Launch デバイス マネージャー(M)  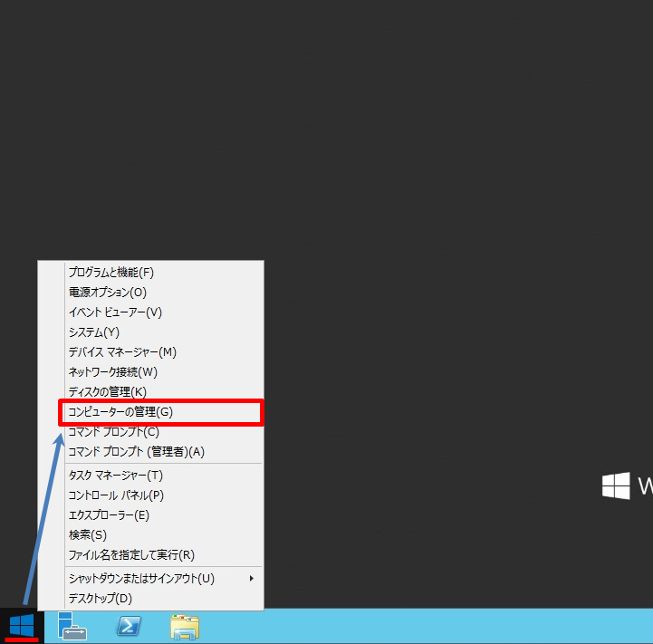(x=150, y=352)
